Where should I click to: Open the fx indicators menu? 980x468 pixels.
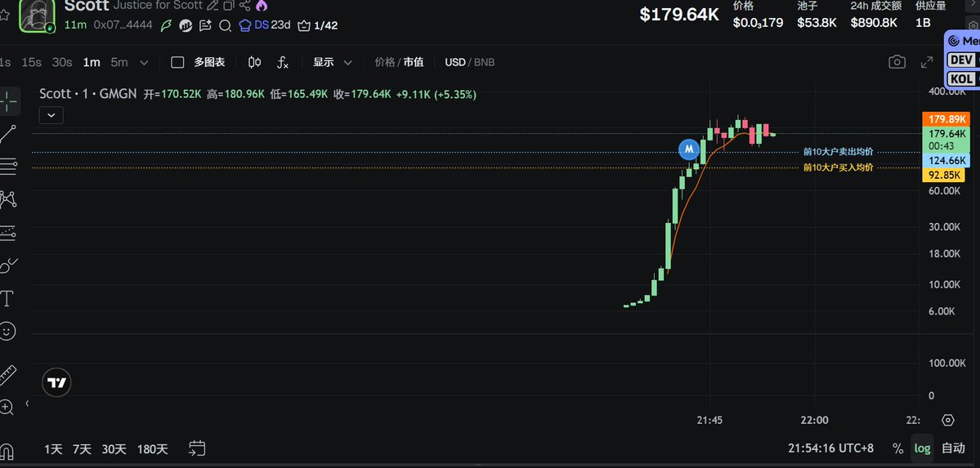tap(283, 62)
